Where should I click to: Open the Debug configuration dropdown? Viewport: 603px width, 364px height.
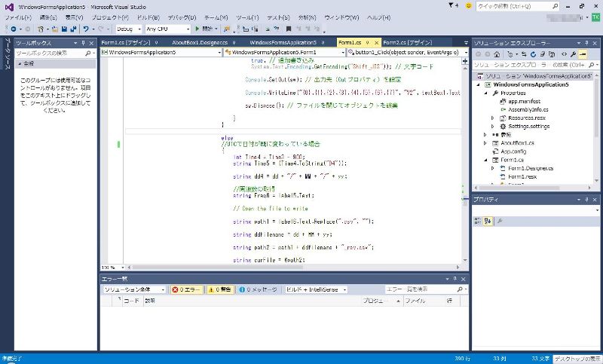[129, 29]
